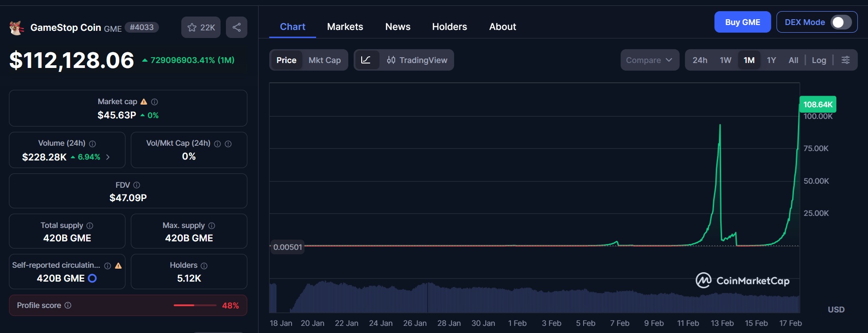Open the Compare dropdown

[x=649, y=60]
